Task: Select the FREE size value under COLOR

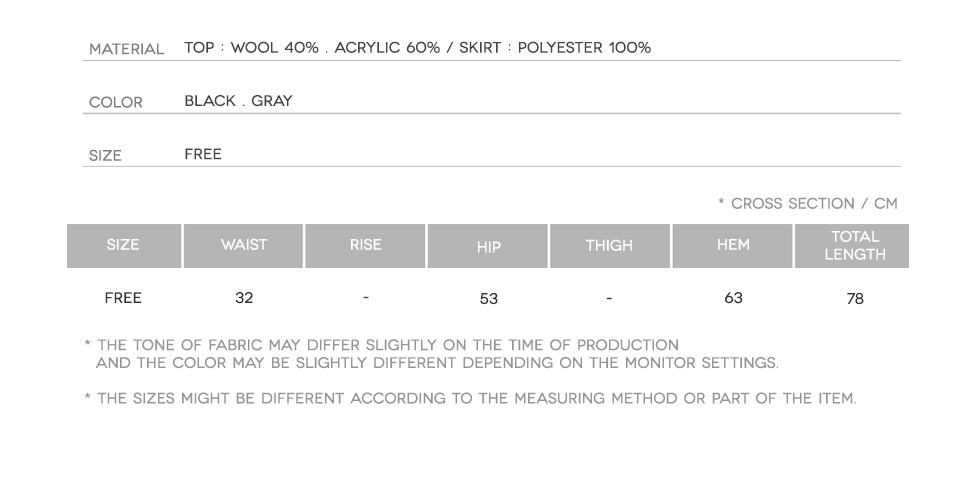Action: (x=203, y=154)
